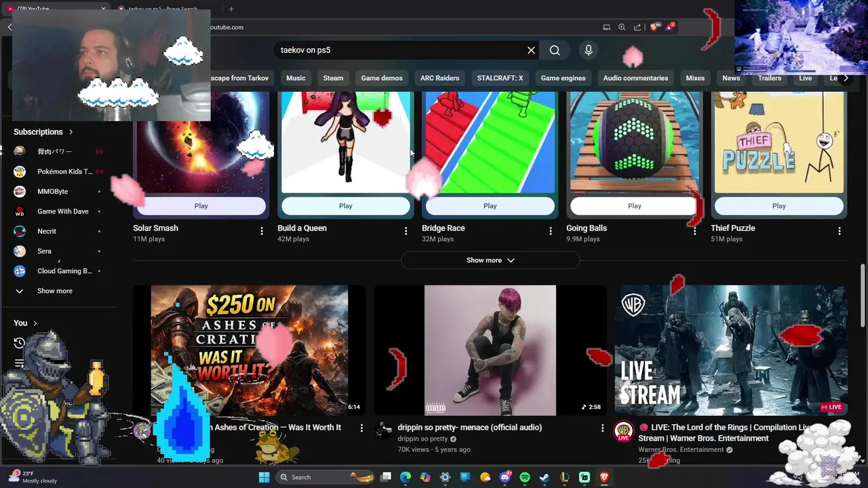The height and width of the screenshot is (488, 868).
Task: Select the ARC Raiders filter chip
Action: (x=439, y=78)
